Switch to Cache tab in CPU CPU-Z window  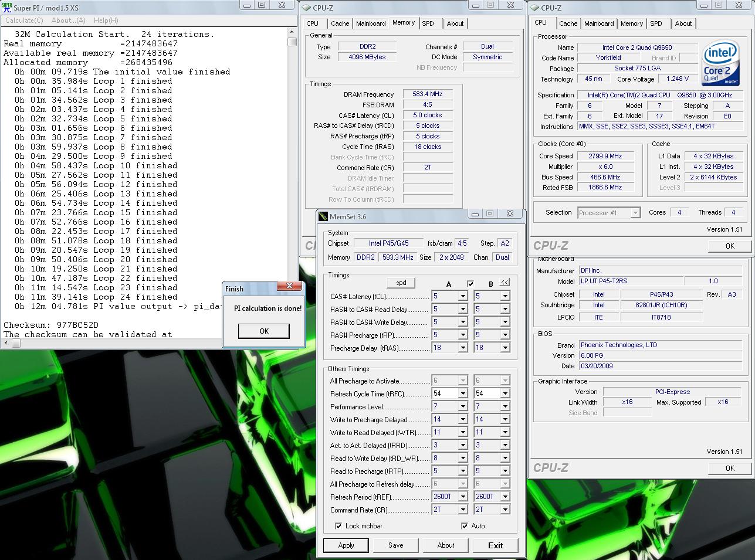pos(568,23)
